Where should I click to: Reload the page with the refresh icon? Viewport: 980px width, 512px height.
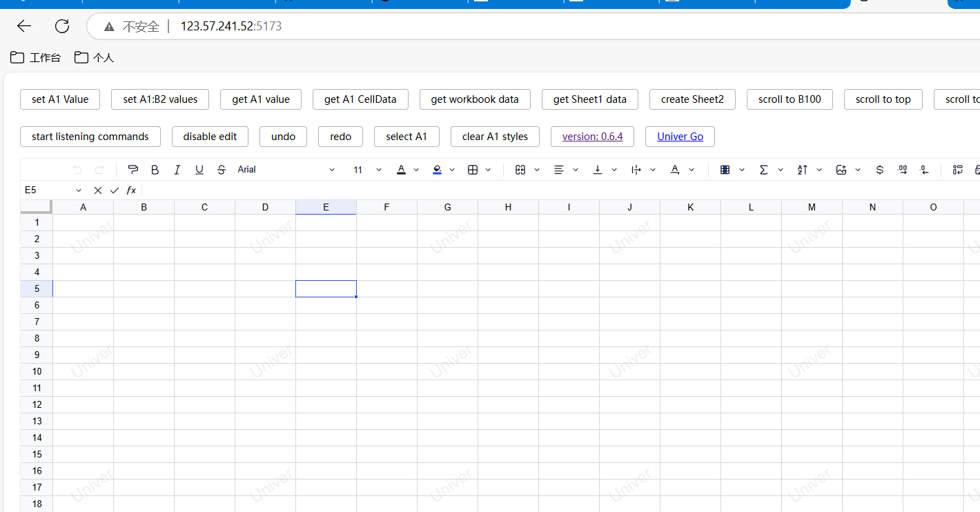62,26
